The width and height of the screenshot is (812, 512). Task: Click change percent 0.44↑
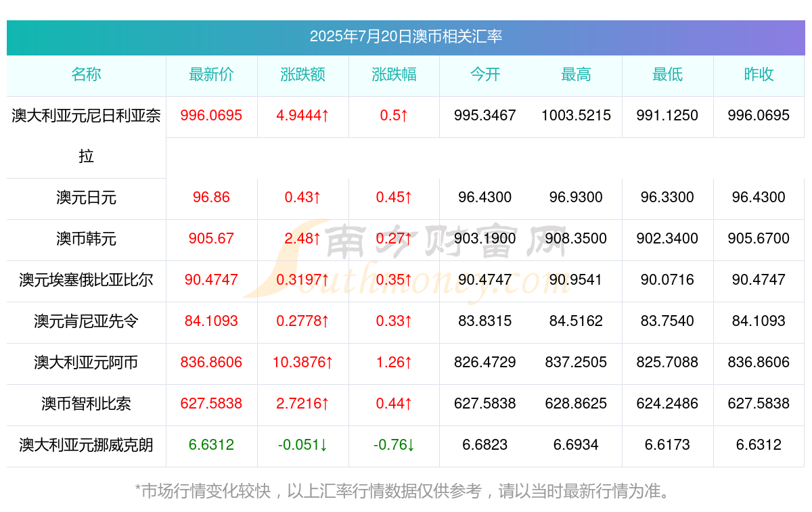click(394, 404)
